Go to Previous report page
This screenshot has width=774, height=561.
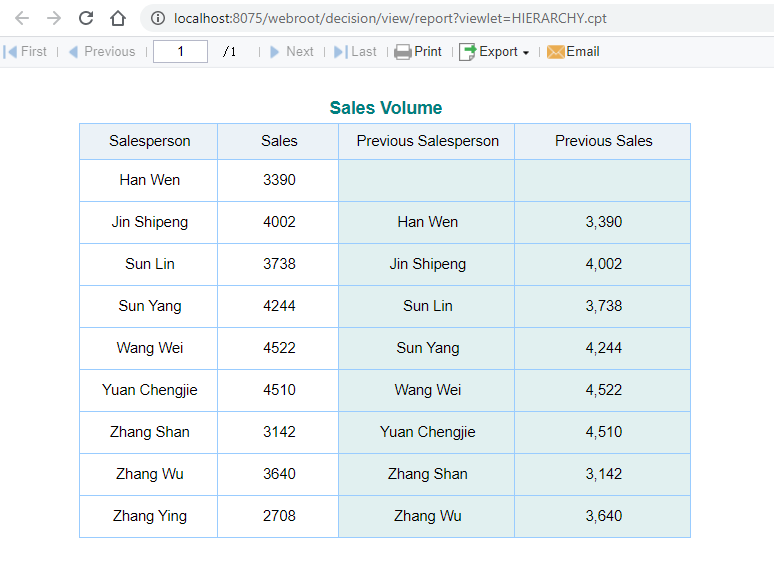(101, 52)
